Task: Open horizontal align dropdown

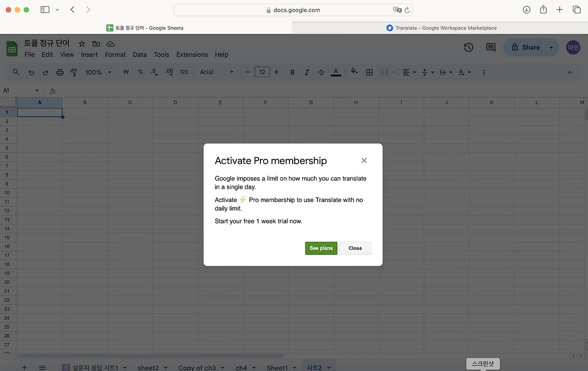Action: pyautogui.click(x=409, y=72)
